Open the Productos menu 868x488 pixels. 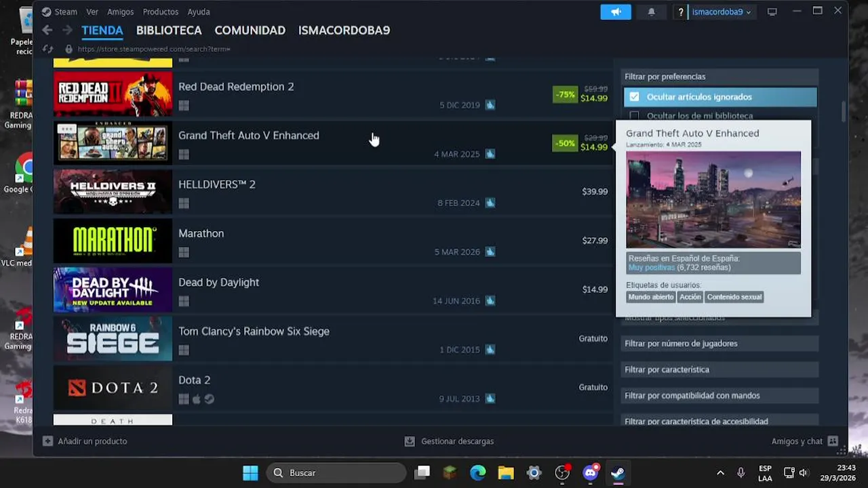[x=161, y=12]
